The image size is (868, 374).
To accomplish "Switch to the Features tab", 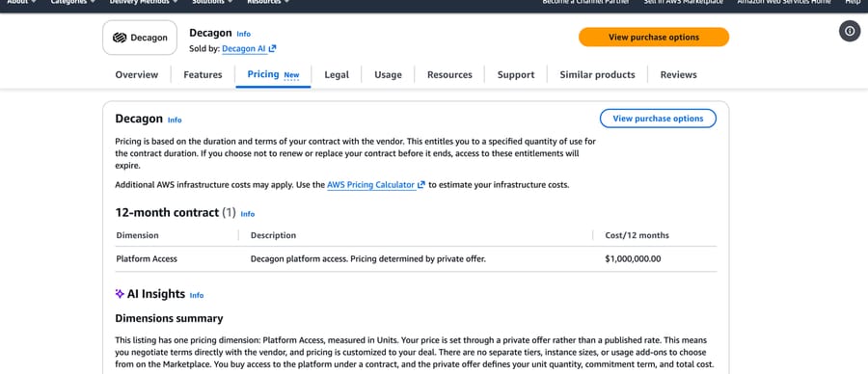I will click(x=203, y=74).
